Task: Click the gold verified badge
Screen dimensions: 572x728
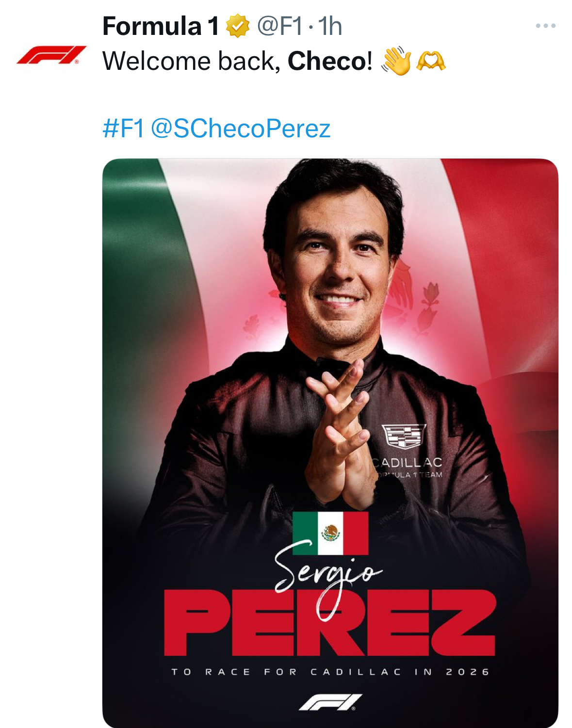Action: pyautogui.click(x=238, y=26)
